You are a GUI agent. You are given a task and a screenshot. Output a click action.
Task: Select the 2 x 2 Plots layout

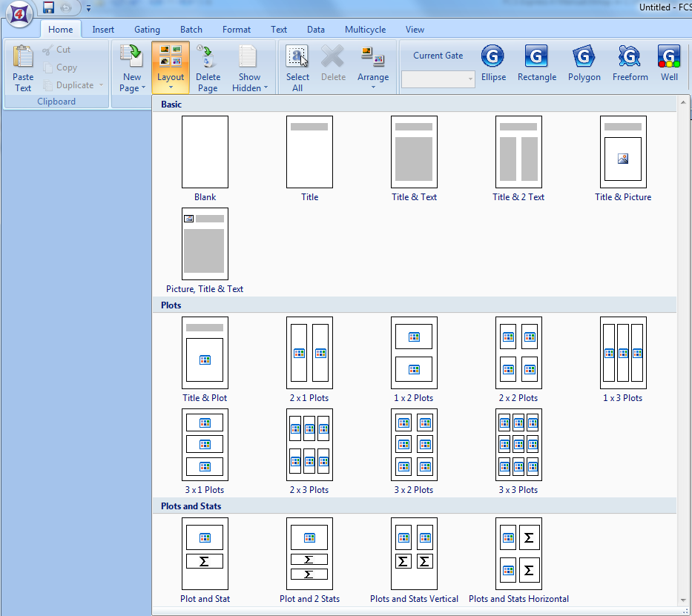(x=518, y=353)
